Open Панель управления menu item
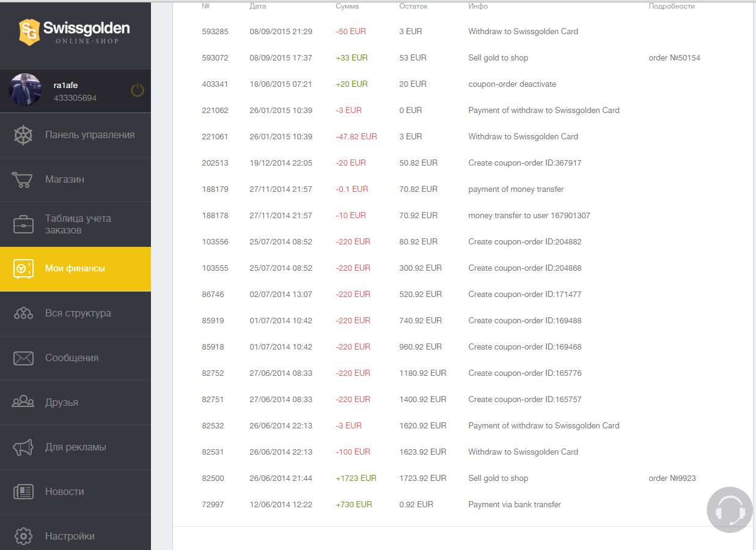Viewport: 756px width, 550px height. point(90,135)
